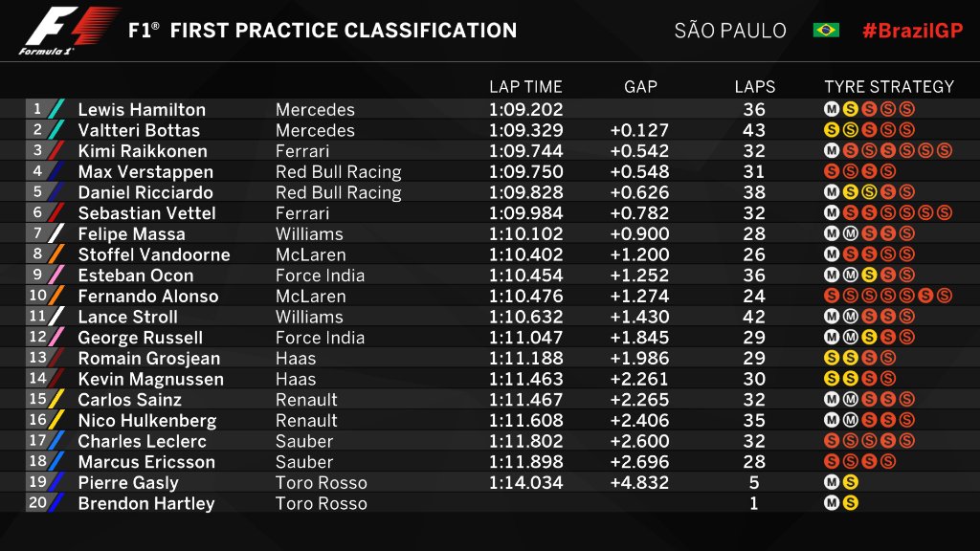The image size is (980, 551).
Task: Click Charles Leclerc's lap time 1:11.802
Action: (525, 441)
